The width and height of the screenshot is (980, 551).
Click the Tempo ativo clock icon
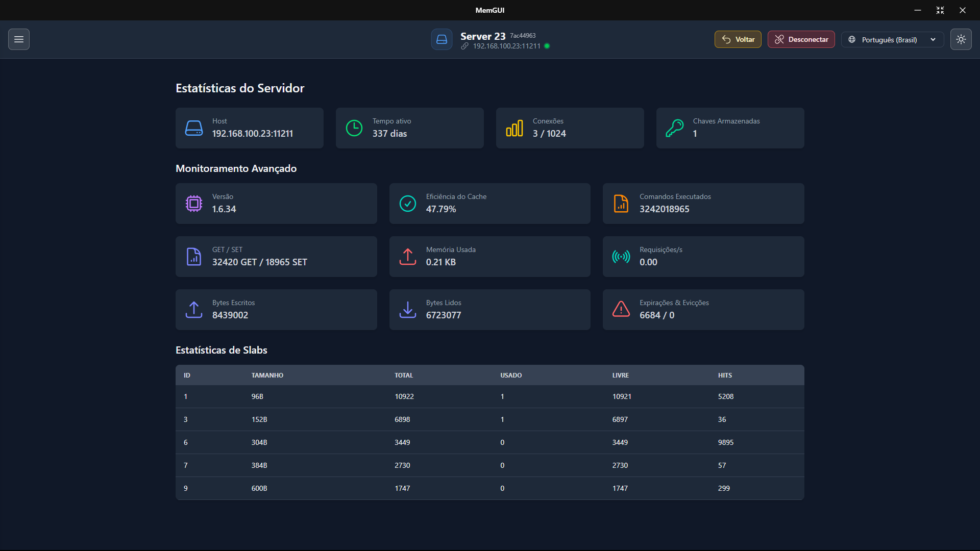click(x=354, y=128)
